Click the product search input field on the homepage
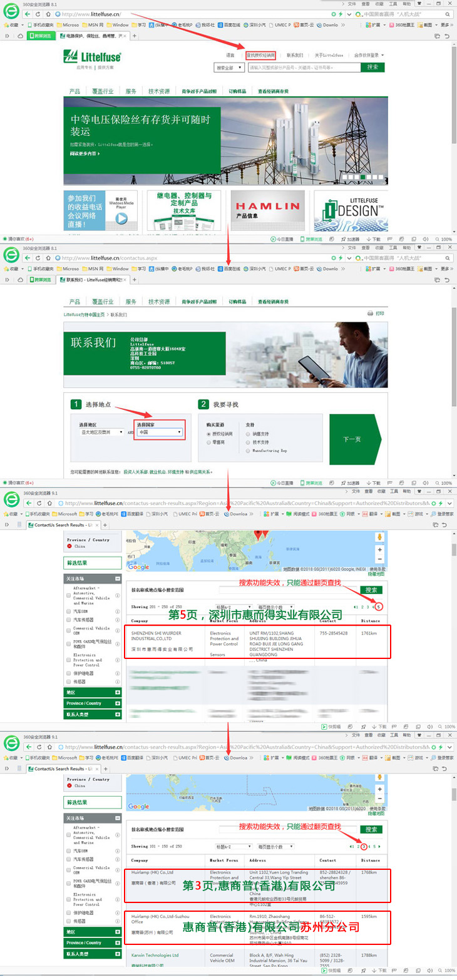Viewport: 457px width, 980px height. 303,67
